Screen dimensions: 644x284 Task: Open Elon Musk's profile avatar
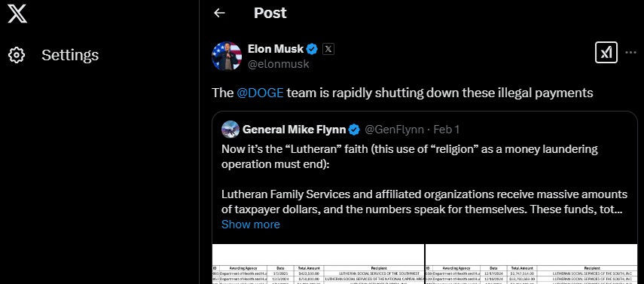[x=226, y=56]
